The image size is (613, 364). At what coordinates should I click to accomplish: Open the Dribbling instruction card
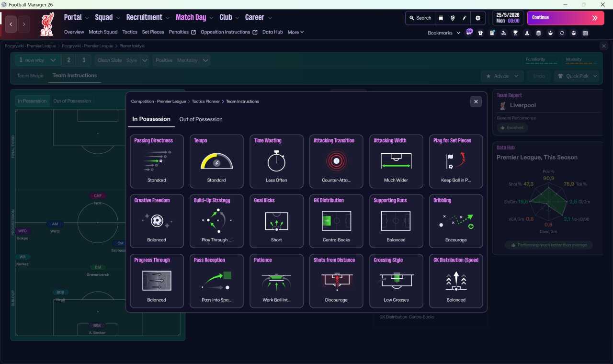click(456, 221)
